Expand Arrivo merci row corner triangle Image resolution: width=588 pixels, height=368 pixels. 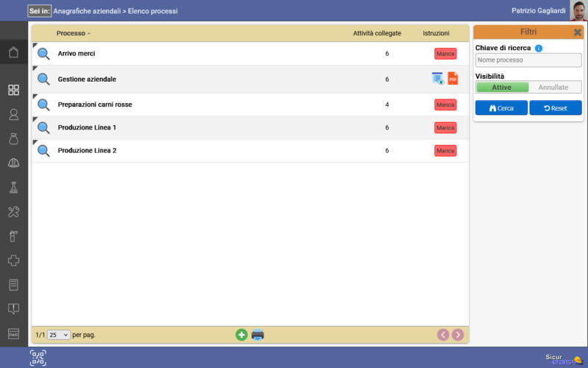[35, 45]
